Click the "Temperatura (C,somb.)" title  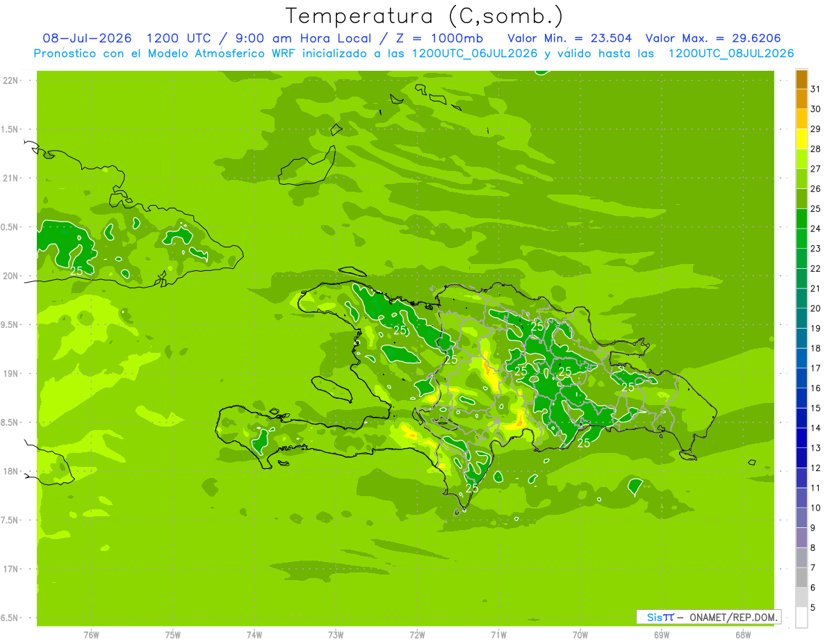click(x=425, y=16)
